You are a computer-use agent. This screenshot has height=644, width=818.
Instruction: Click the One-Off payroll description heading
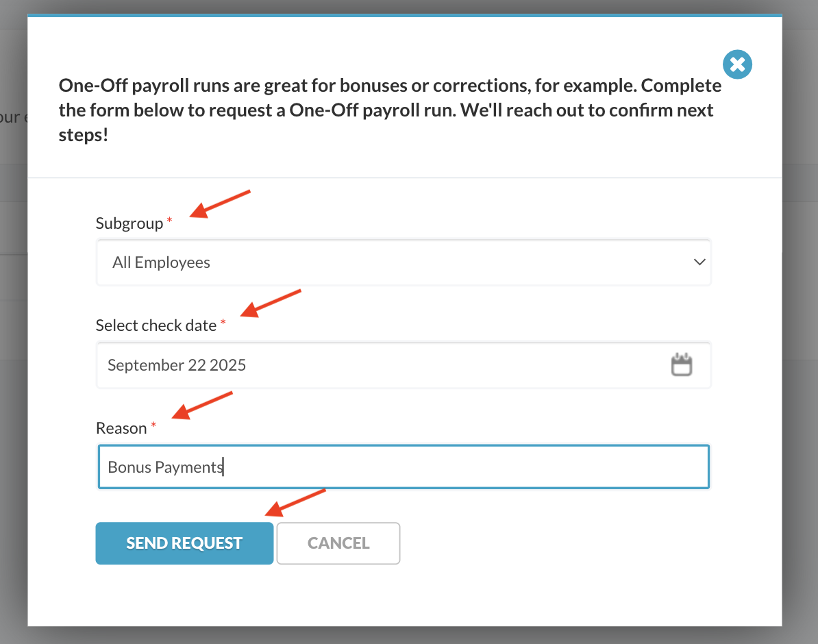[390, 110]
